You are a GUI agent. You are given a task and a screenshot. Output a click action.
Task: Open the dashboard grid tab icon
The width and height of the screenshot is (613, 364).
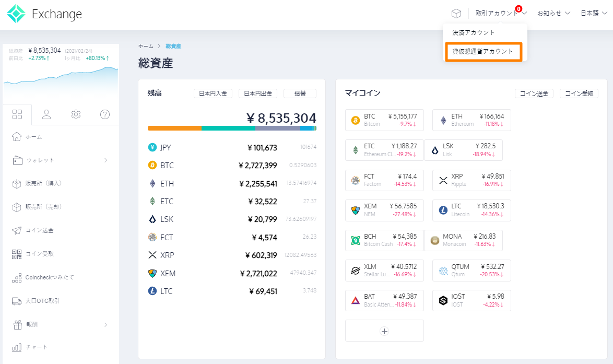tap(17, 114)
